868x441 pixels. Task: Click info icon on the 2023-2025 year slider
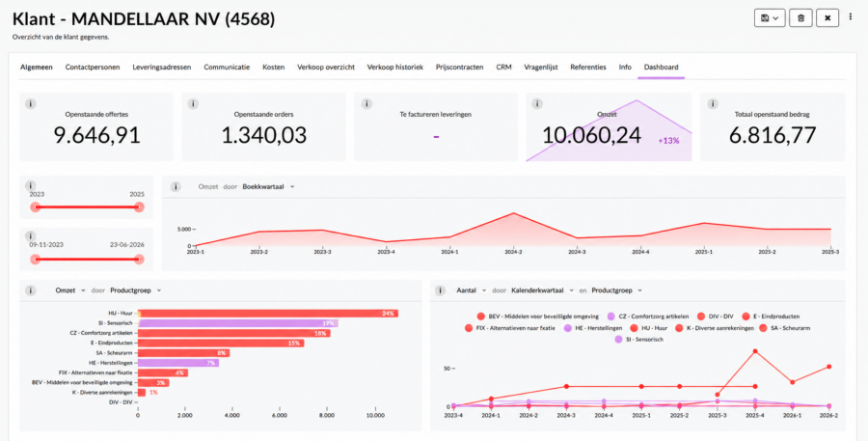tap(31, 186)
